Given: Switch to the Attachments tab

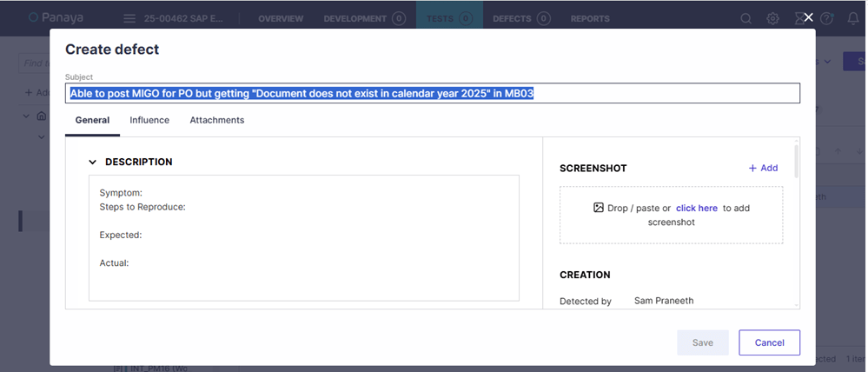Looking at the screenshot, I should point(217,120).
